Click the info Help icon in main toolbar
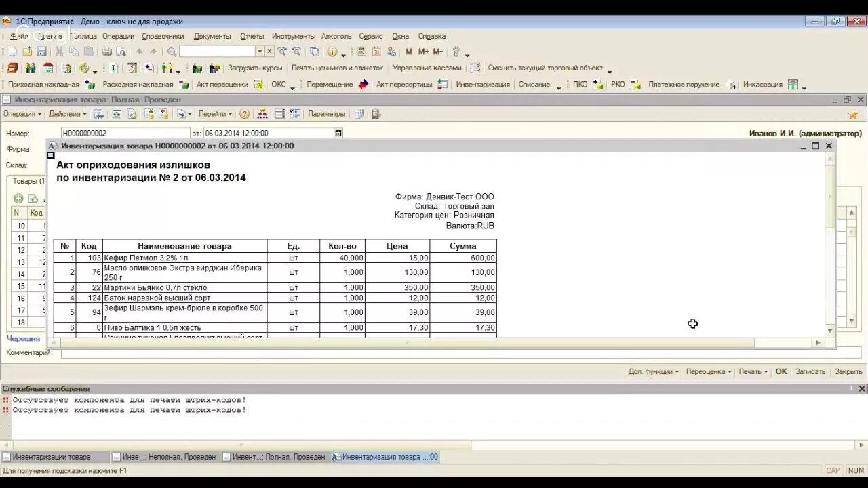The image size is (868, 488). tap(332, 52)
